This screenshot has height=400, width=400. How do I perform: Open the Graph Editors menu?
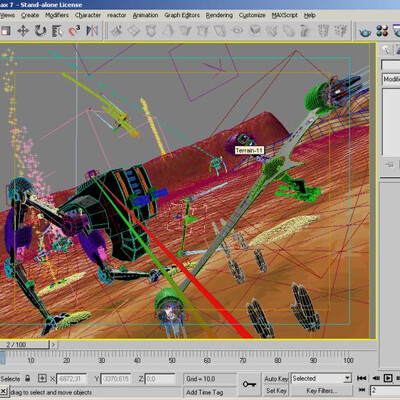point(182,15)
